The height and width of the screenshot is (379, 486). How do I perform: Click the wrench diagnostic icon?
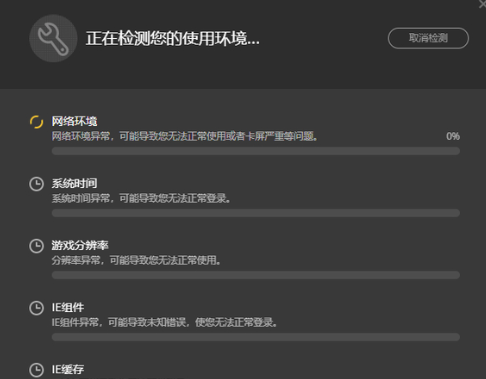pos(53,38)
